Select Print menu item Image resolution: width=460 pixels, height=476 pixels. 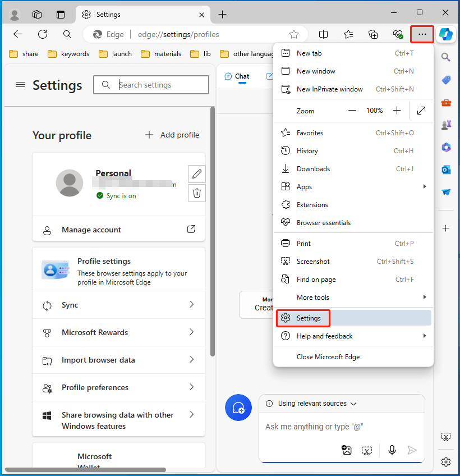click(353, 243)
